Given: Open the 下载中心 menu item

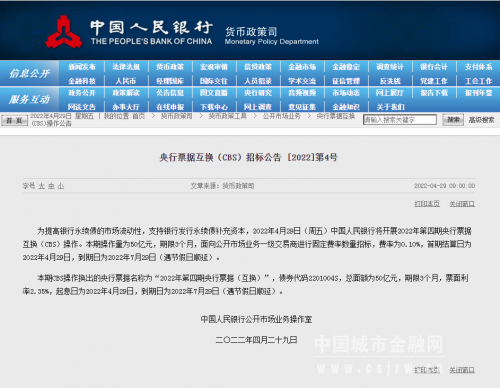Looking at the screenshot, I should pyautogui.click(x=214, y=107).
